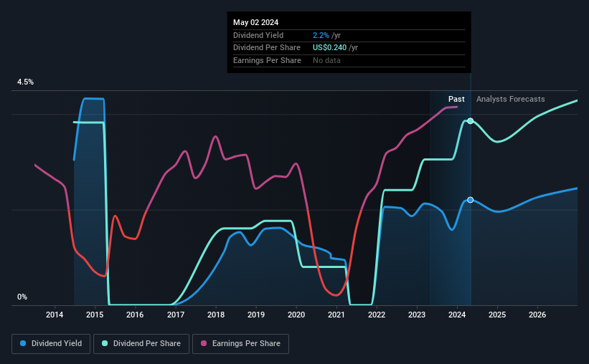This screenshot has width=589, height=364.
Task: Click the 2014 x-axis label
Action: 55,315
